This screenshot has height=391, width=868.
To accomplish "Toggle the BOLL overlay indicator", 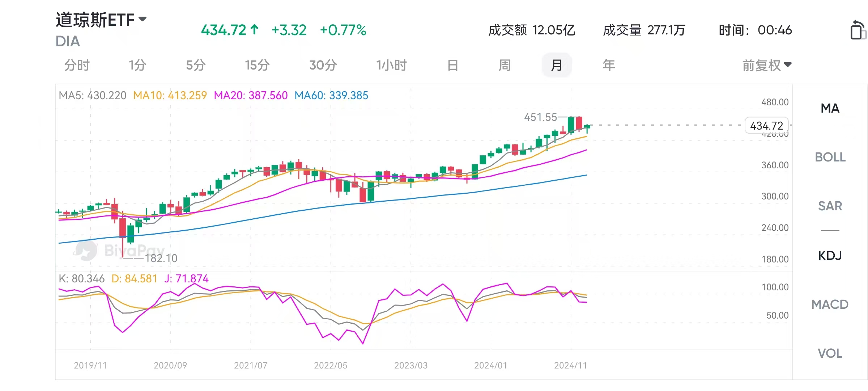I will [x=830, y=157].
